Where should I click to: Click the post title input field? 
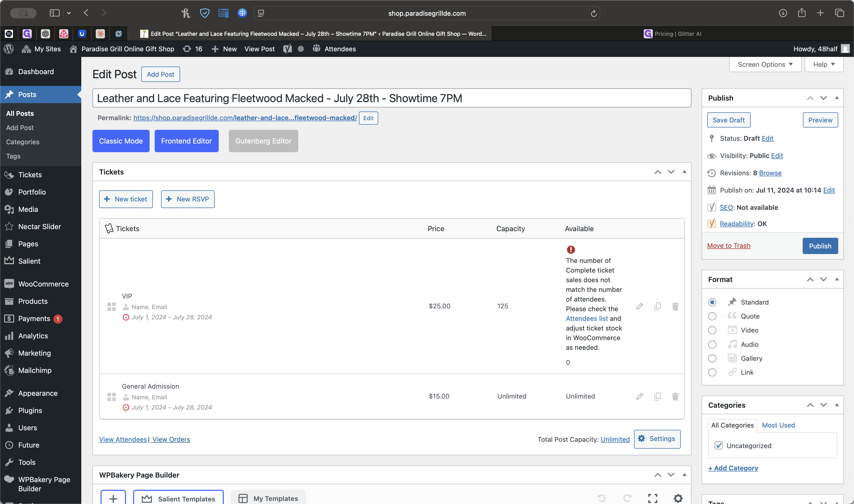click(391, 98)
